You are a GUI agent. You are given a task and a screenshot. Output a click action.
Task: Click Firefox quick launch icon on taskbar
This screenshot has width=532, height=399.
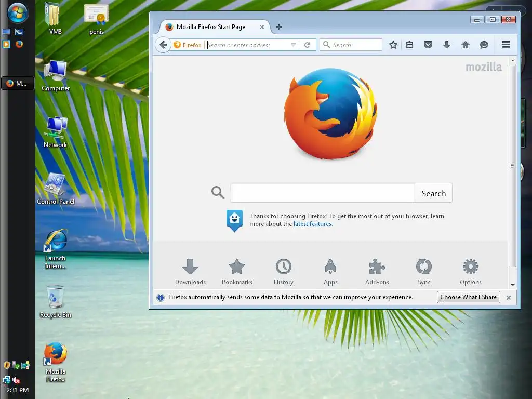pos(19,44)
